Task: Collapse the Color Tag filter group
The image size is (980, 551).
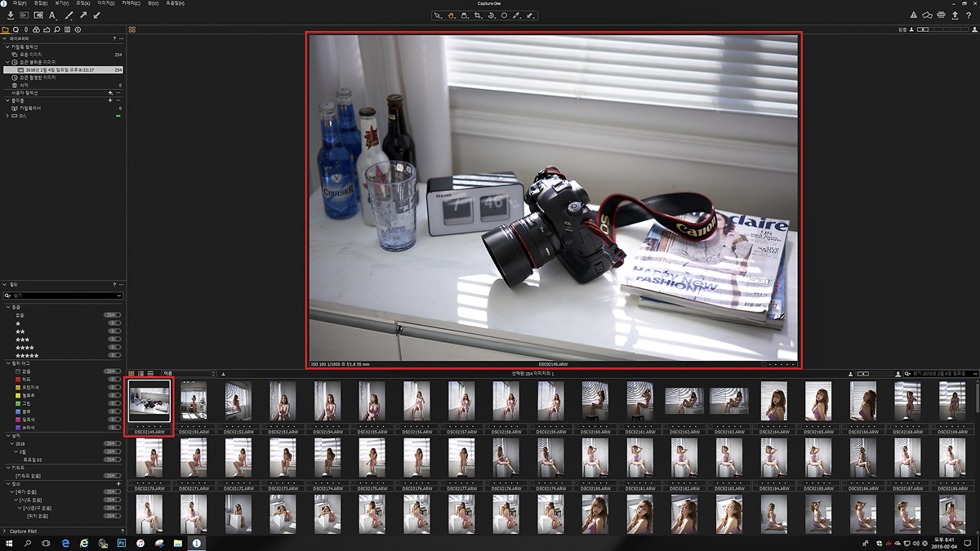Action: pos(7,363)
